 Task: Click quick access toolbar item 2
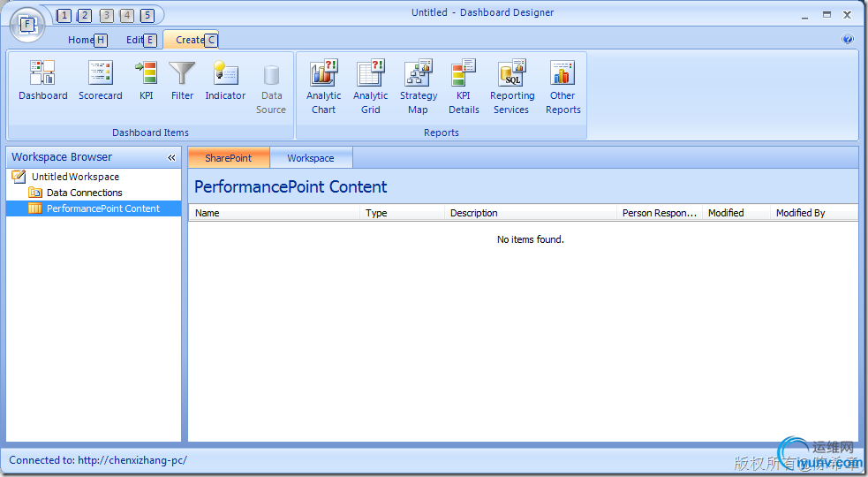click(x=84, y=16)
